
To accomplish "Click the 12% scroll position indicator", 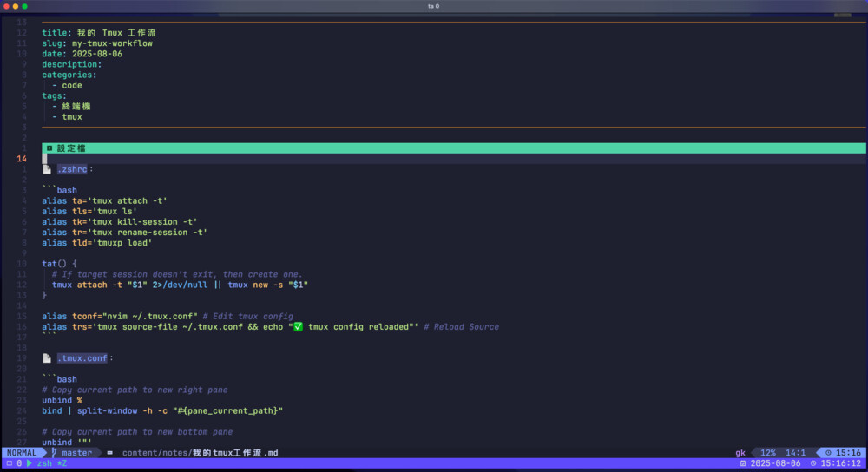I will tap(767, 453).
